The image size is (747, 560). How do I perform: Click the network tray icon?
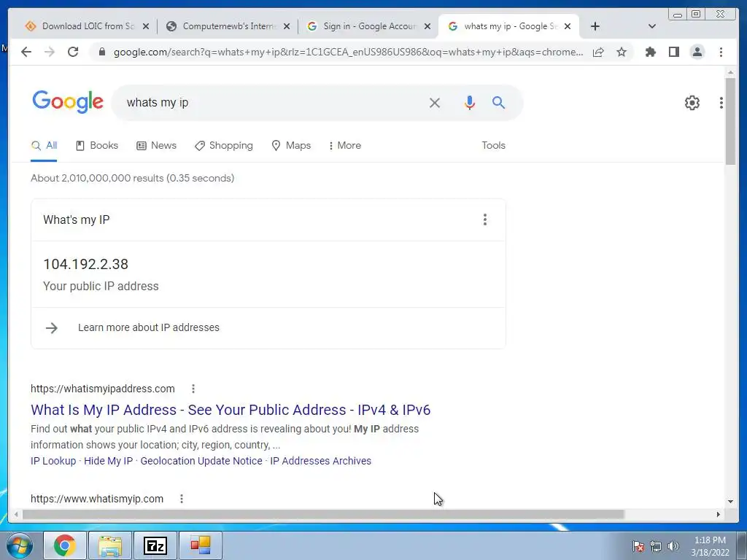pos(656,546)
